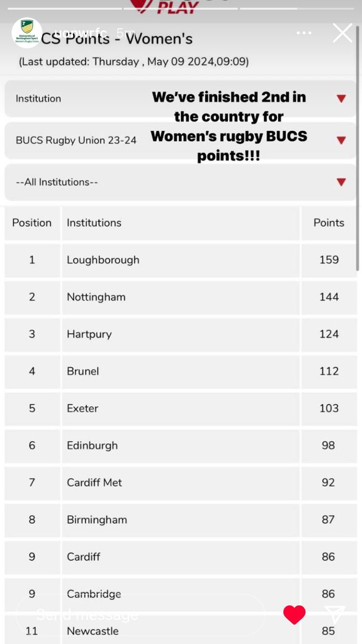Tap the first story progress bar segment
The height and width of the screenshot is (644, 362).
[65, 8]
